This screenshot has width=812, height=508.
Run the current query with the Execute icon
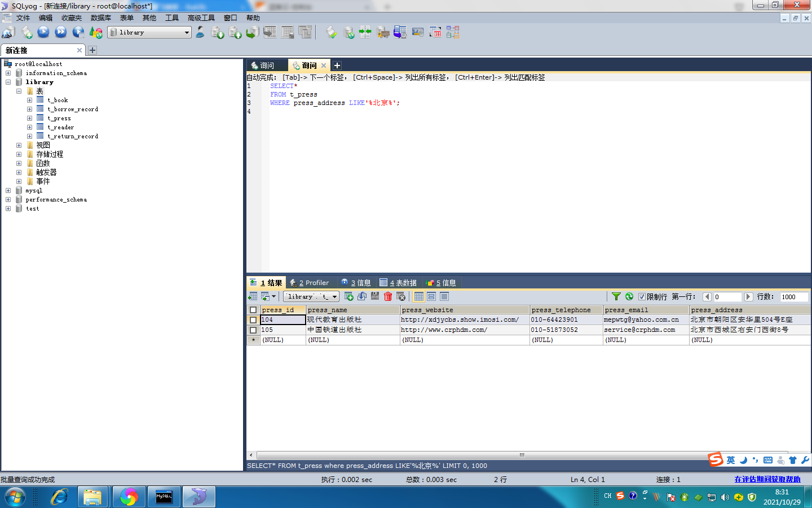(43, 32)
